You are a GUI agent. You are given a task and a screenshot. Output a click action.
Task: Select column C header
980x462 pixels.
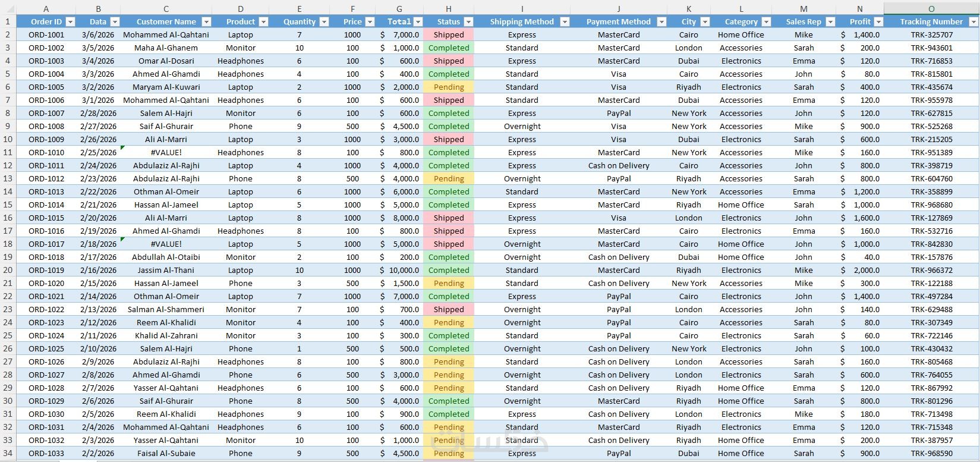[x=166, y=8]
